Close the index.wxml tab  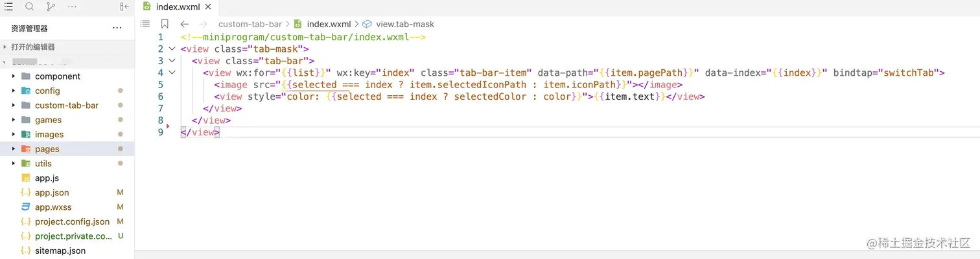208,6
